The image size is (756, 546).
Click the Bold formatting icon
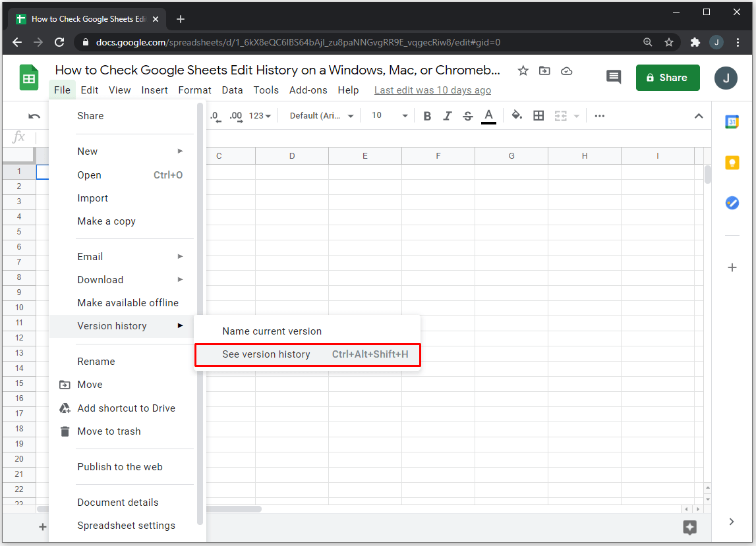[x=427, y=116]
